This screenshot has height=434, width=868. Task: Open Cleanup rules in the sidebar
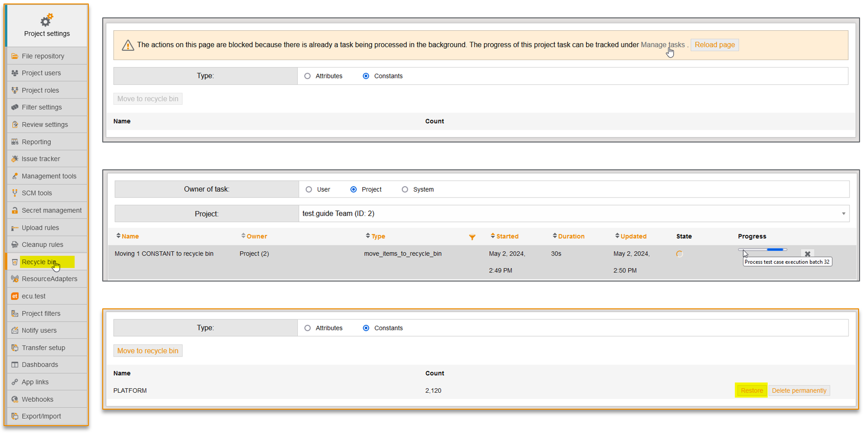(x=42, y=245)
